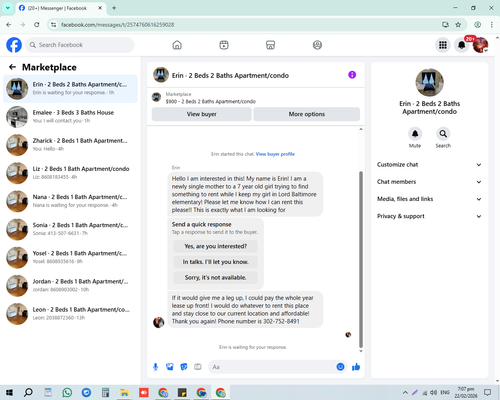This screenshot has height=400, width=500.
Task: Click the More options button
Action: [x=307, y=114]
